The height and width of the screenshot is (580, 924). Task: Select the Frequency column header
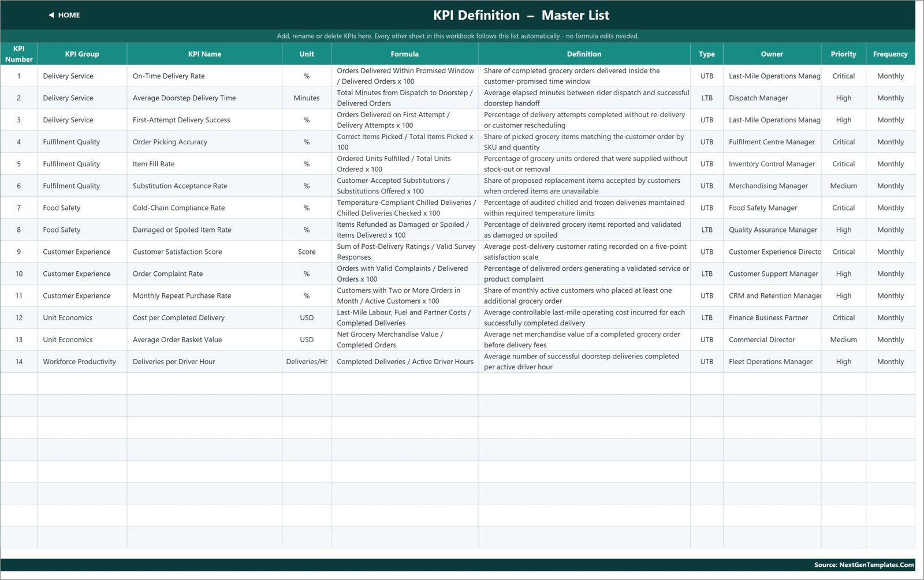coord(890,54)
